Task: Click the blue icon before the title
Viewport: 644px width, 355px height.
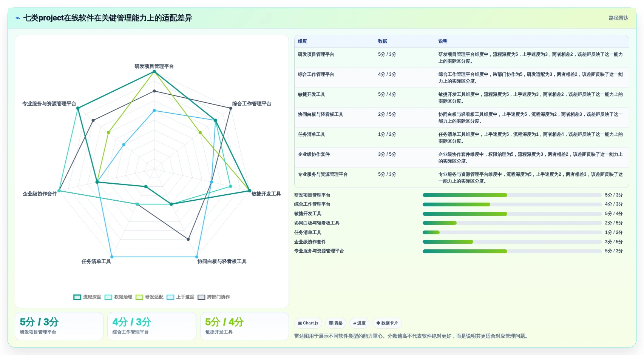Action: [x=18, y=18]
